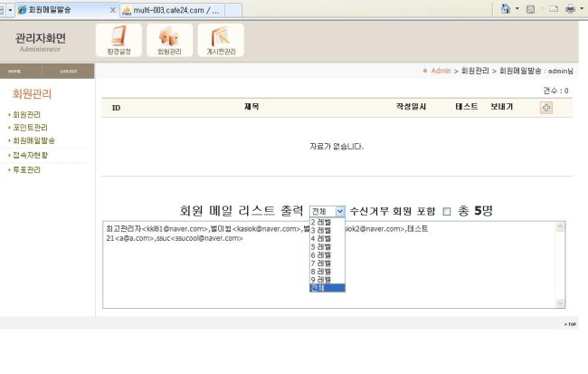This screenshot has height=374, width=588.
Task: Click the browser home icon
Action: coord(507,9)
